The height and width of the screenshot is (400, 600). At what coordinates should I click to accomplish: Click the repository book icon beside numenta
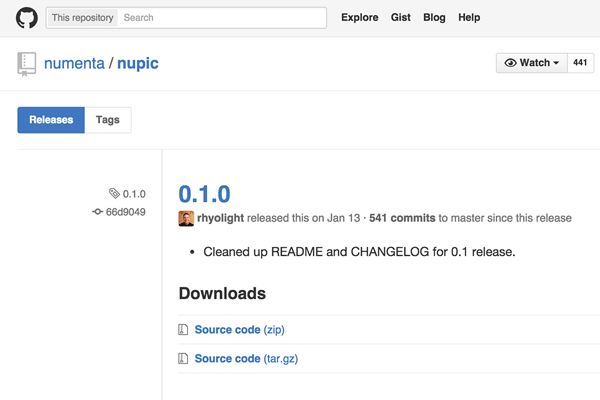[x=27, y=64]
